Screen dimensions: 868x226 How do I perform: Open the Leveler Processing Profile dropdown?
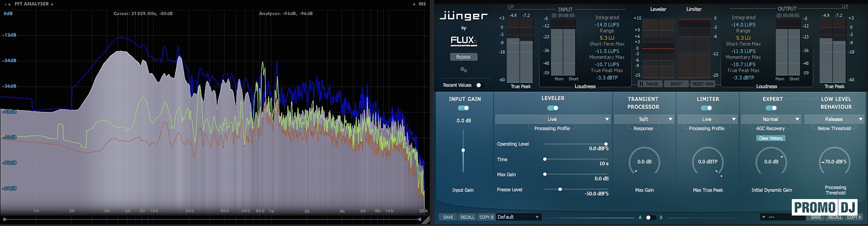[x=552, y=119]
